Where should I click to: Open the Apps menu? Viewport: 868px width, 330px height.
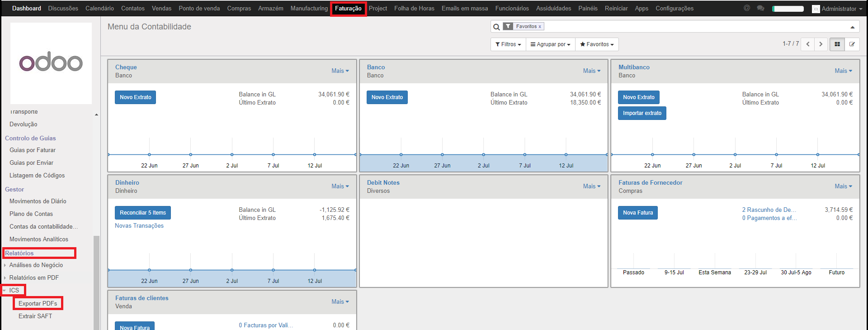642,8
